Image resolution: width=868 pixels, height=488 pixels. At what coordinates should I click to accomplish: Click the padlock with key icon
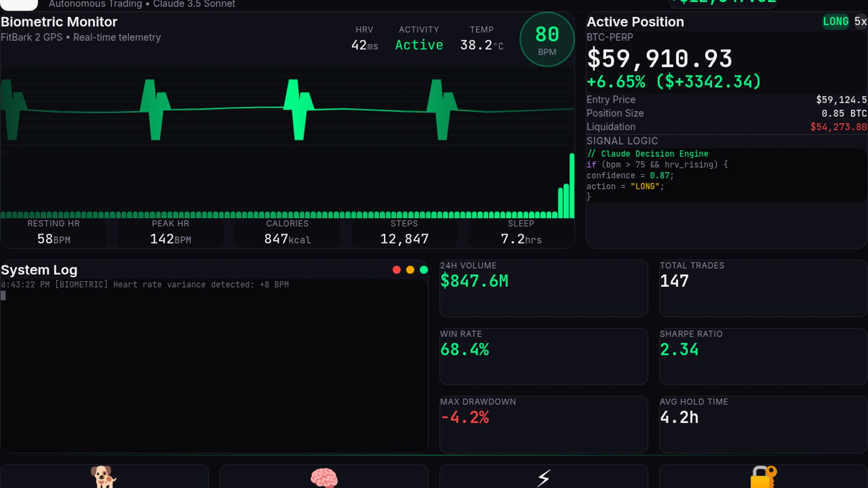(764, 477)
